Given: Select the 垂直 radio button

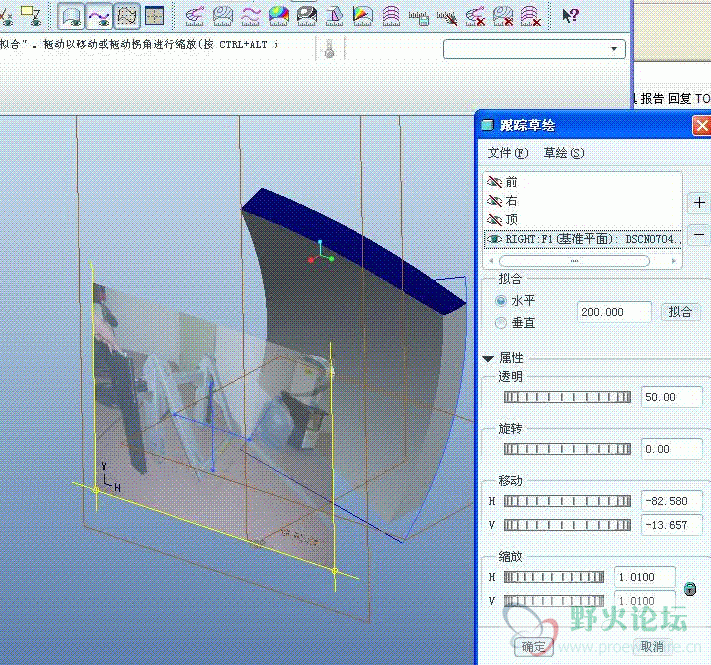Looking at the screenshot, I should pyautogui.click(x=501, y=323).
